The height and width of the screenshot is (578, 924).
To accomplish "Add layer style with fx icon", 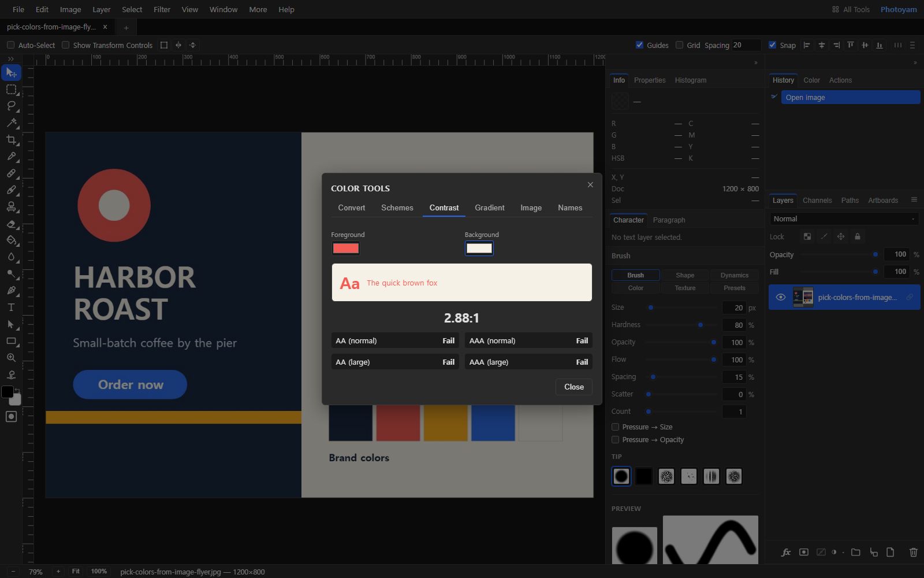I will click(x=785, y=553).
